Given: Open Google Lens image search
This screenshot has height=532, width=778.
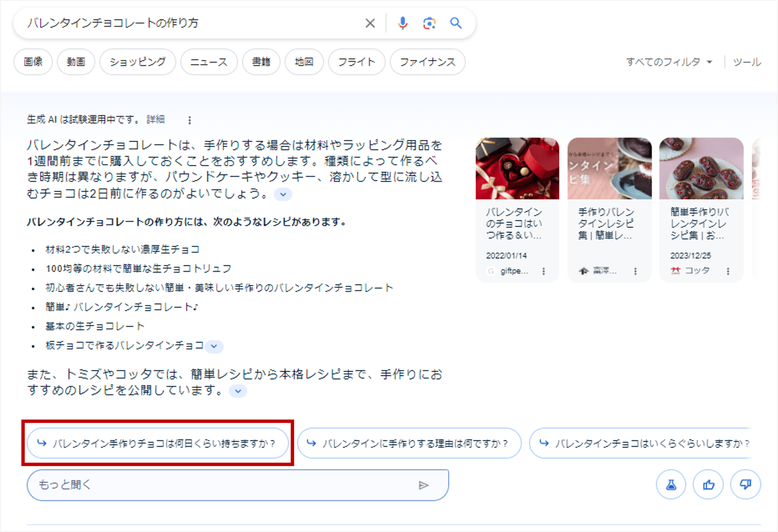Looking at the screenshot, I should (x=429, y=22).
